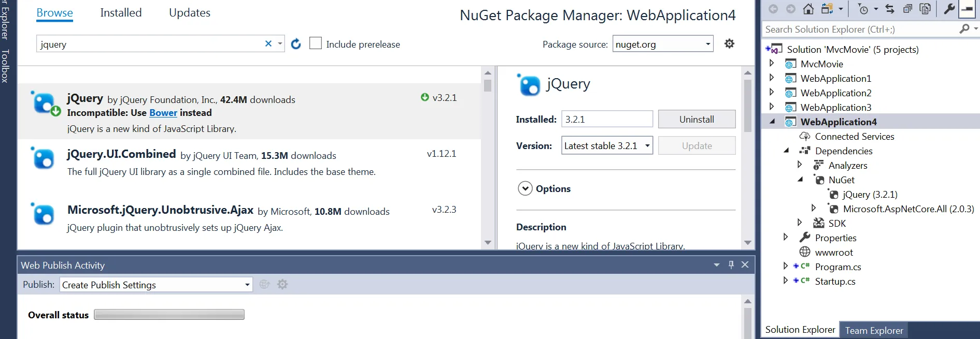Click the NuGet settings gear icon
This screenshot has height=339, width=980.
(729, 43)
